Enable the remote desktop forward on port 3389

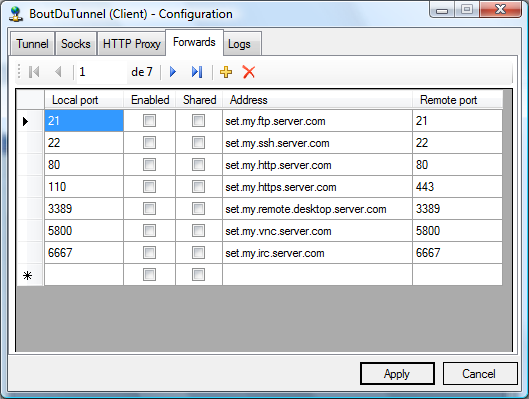pyautogui.click(x=149, y=209)
